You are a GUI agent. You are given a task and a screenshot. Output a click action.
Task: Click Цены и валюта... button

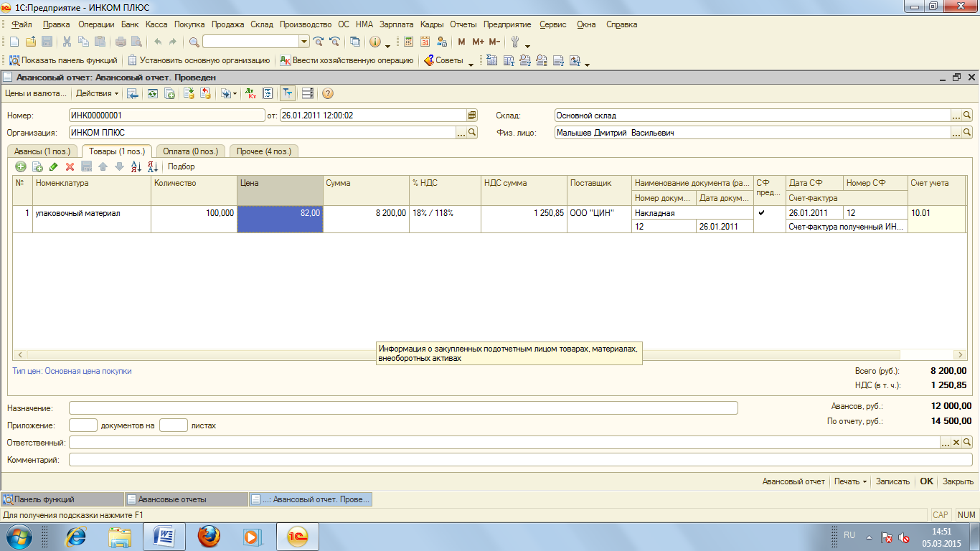click(x=36, y=93)
